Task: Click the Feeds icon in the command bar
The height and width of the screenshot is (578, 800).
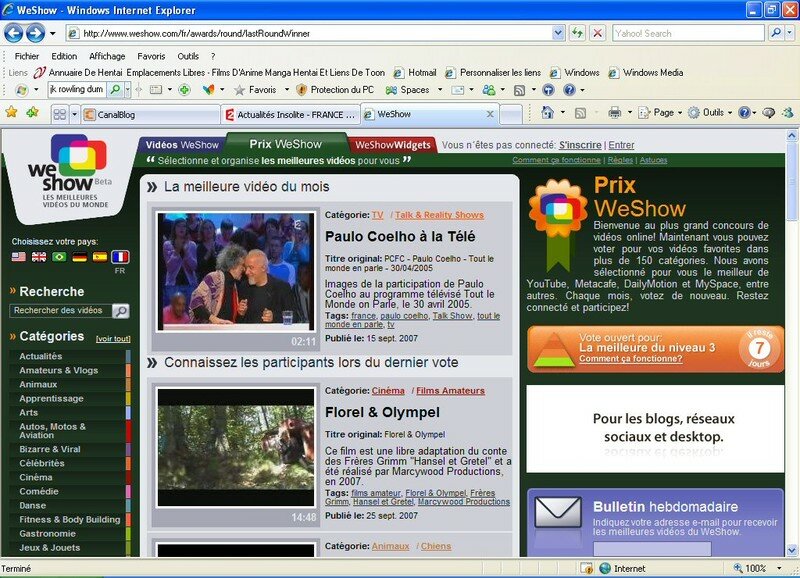Action: point(580,113)
